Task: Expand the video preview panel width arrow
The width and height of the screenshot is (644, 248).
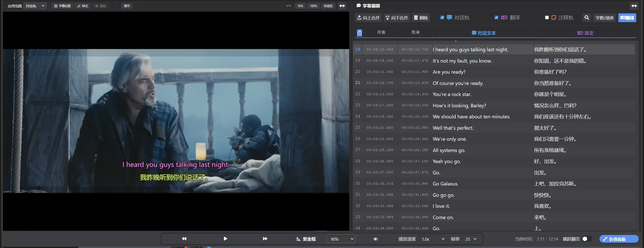Action: (x=342, y=6)
